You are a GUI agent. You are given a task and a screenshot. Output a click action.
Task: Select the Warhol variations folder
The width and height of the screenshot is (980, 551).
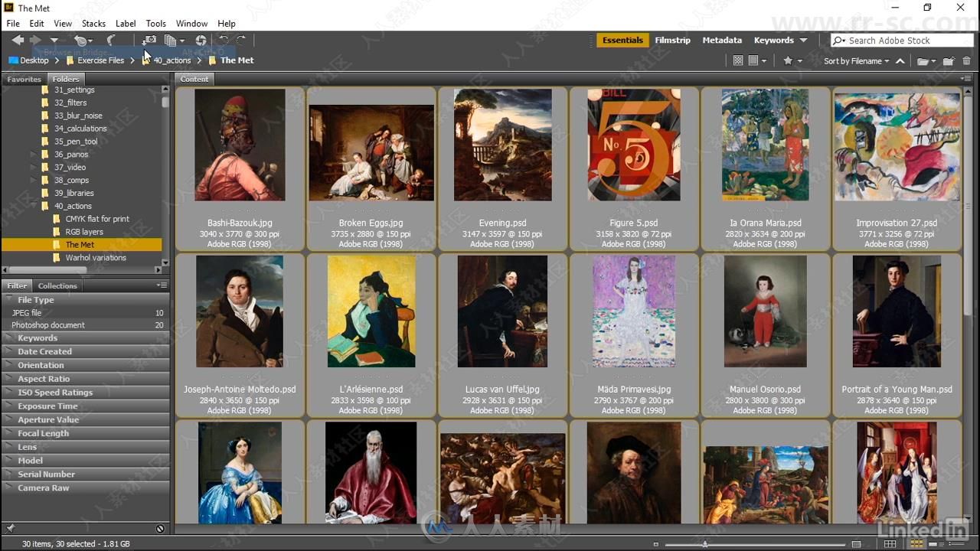coord(96,258)
